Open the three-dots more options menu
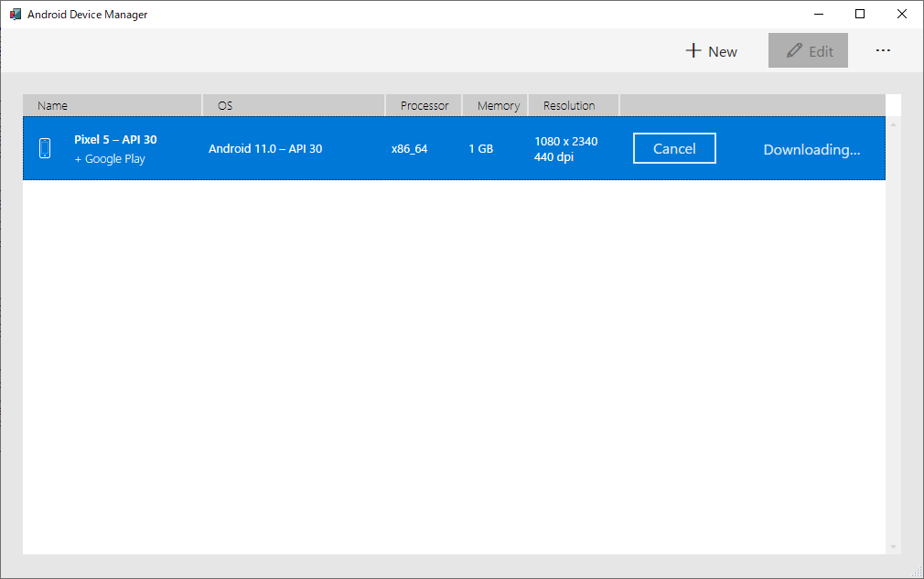The height and width of the screenshot is (579, 924). [883, 50]
